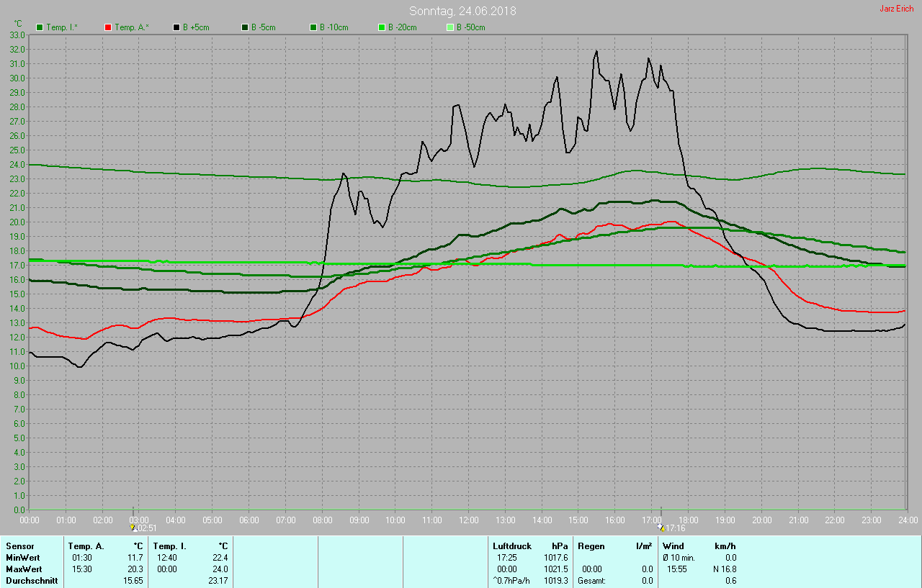Click the Temp. I.* legend label
This screenshot has height=588, width=922.
pos(62,27)
